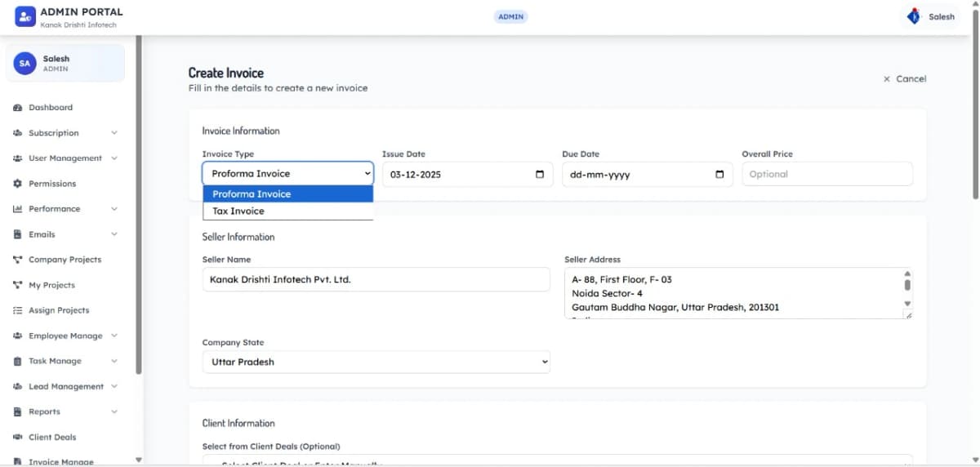The width and height of the screenshot is (980, 467).
Task: Click the SA avatar in sidebar
Action: pyautogui.click(x=25, y=63)
